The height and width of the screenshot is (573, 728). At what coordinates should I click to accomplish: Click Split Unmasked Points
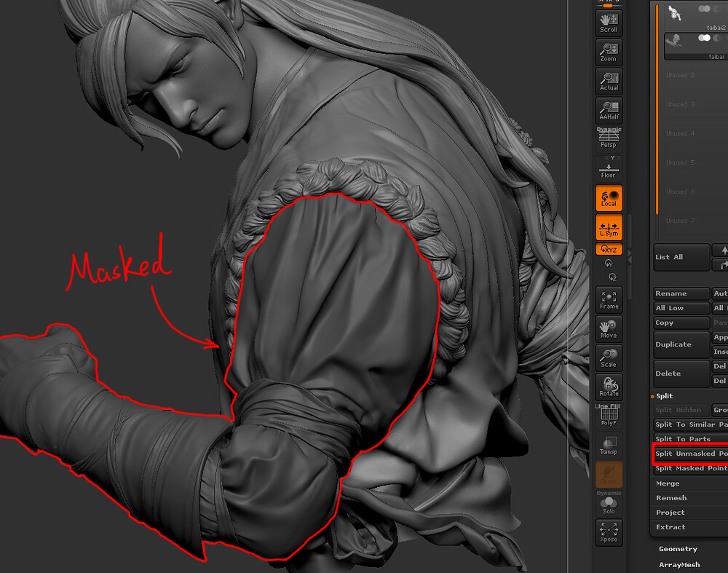click(x=690, y=454)
